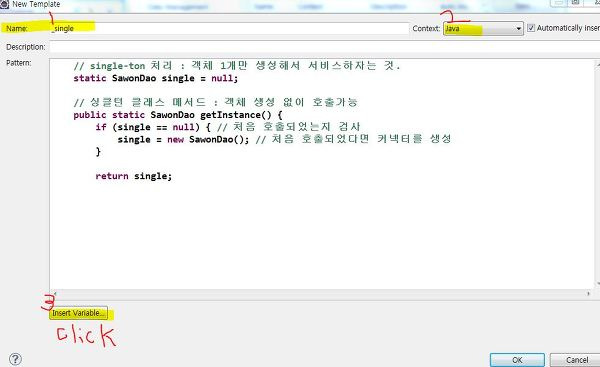Click the Name input field containing _single
Image resolution: width=600 pixels, height=367 pixels.
(230, 28)
